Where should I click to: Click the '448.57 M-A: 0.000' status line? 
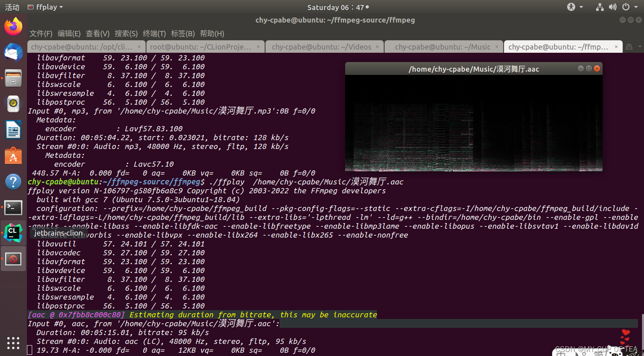tap(173, 173)
